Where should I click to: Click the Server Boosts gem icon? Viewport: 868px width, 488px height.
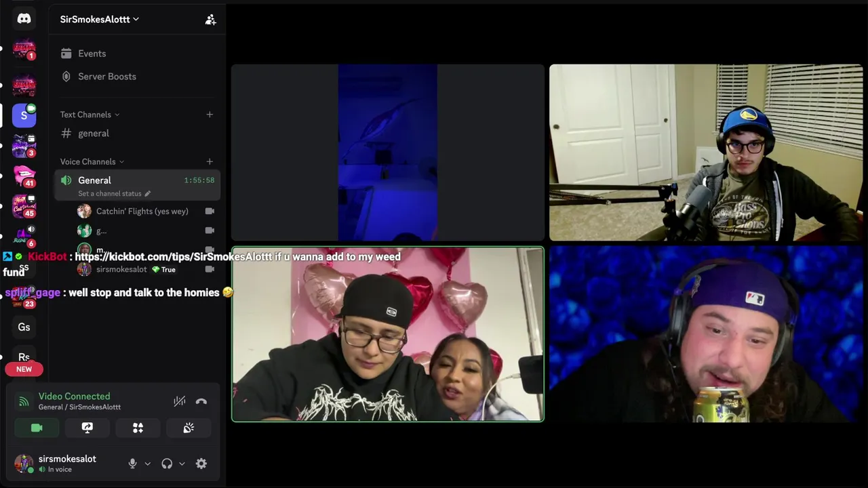[x=66, y=77]
